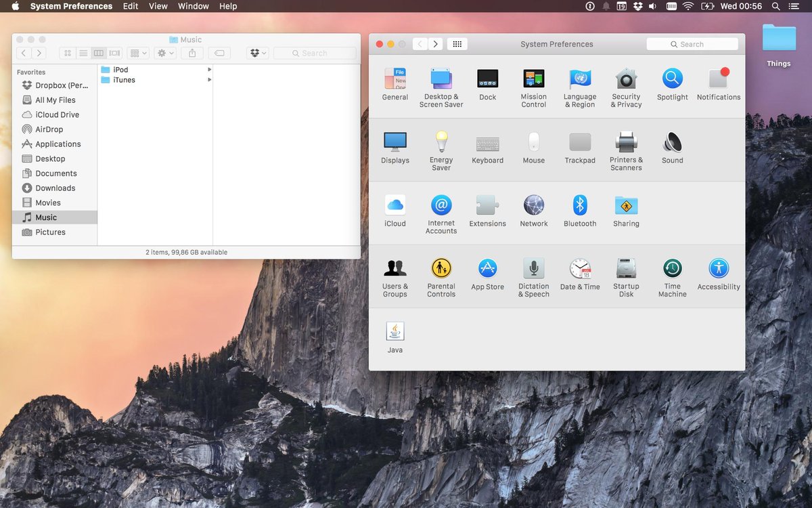This screenshot has width=812, height=508.
Task: Click the Finder window search field
Action: tap(315, 53)
